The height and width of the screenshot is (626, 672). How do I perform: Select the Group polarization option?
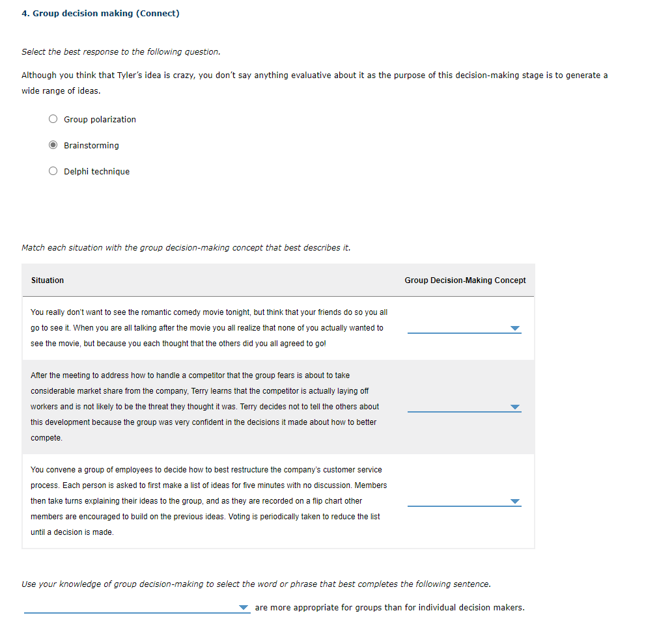[x=53, y=118]
